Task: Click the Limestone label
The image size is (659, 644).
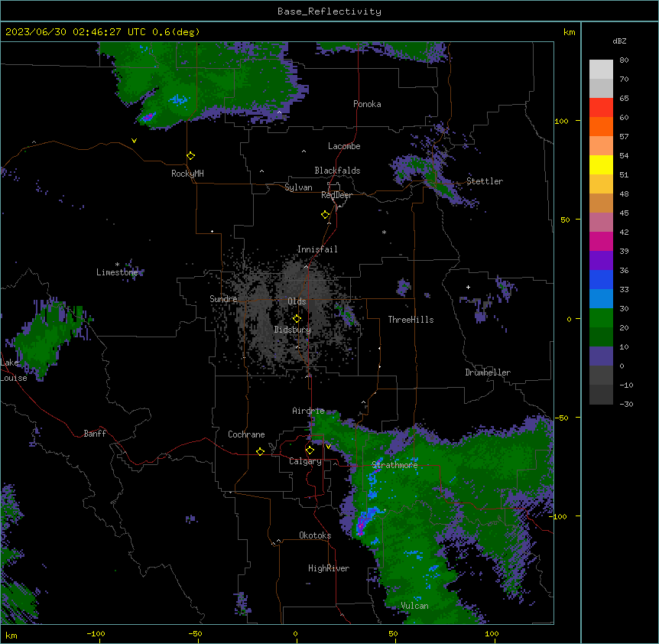Action: (117, 272)
